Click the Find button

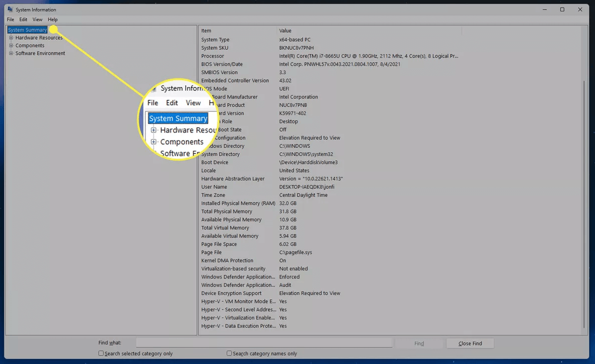[419, 343]
